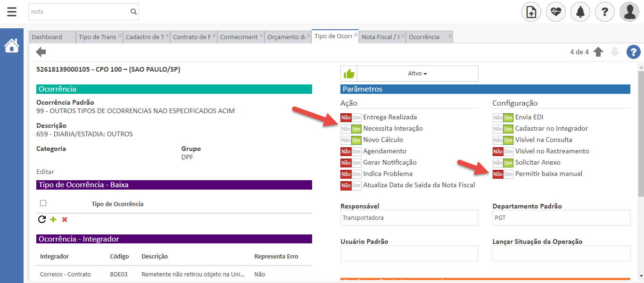Click the Home icon in sidebar
644x283 pixels.
pos(12,46)
